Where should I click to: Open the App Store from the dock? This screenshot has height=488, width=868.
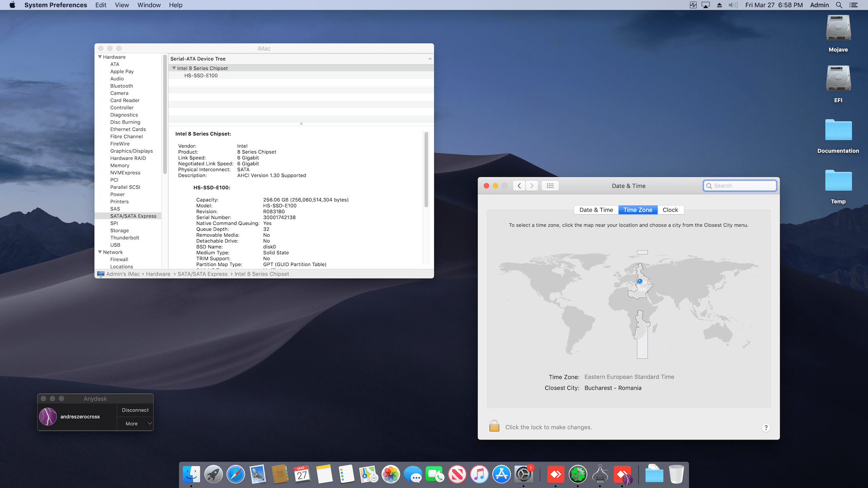(501, 474)
